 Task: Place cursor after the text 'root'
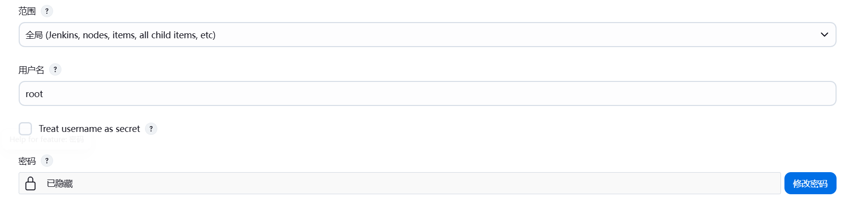click(x=44, y=94)
